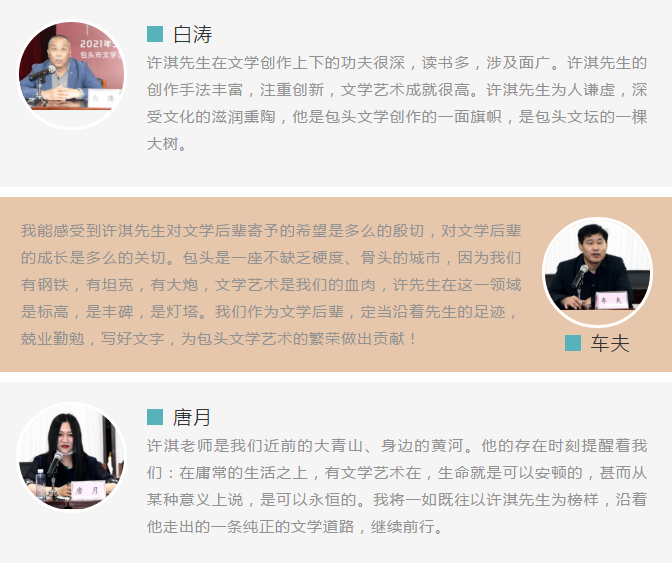Open 唐月's circular portrait photo
The height and width of the screenshot is (563, 672).
[x=71, y=457]
